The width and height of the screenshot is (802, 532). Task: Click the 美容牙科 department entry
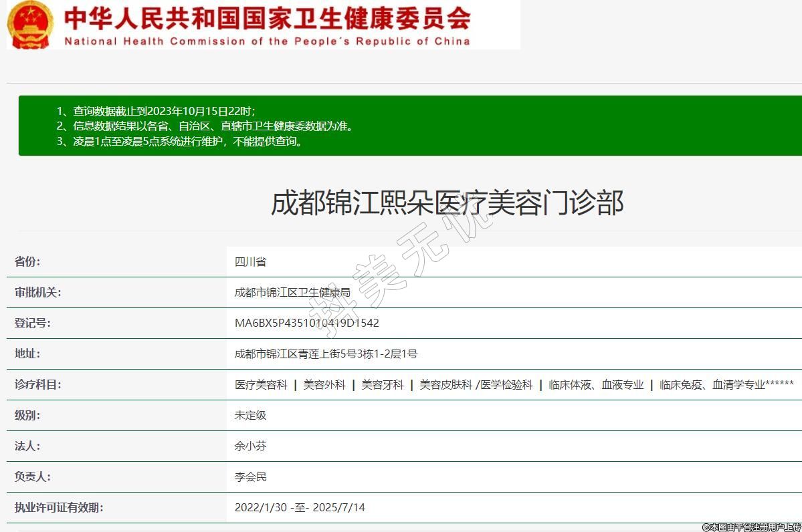coord(383,384)
